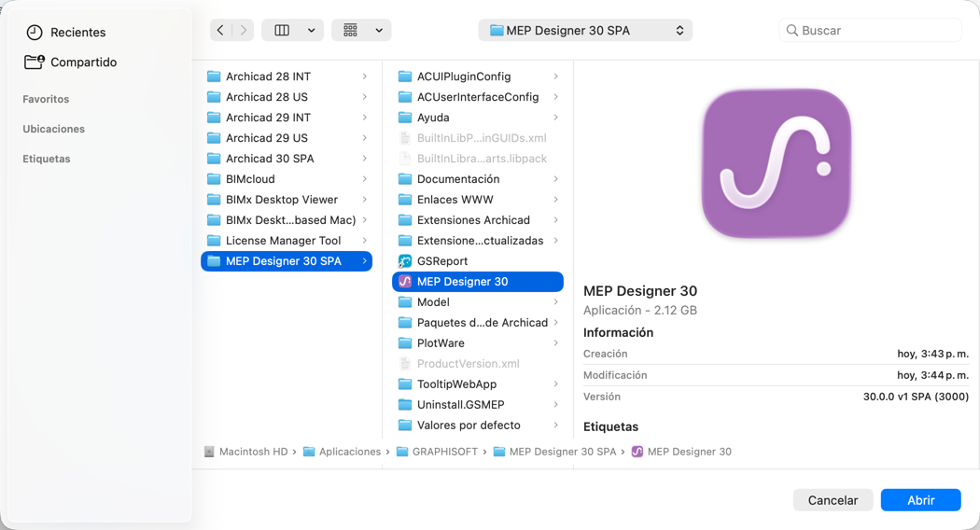Click Macintosh HD in the path bar
980x530 pixels.
click(246, 452)
